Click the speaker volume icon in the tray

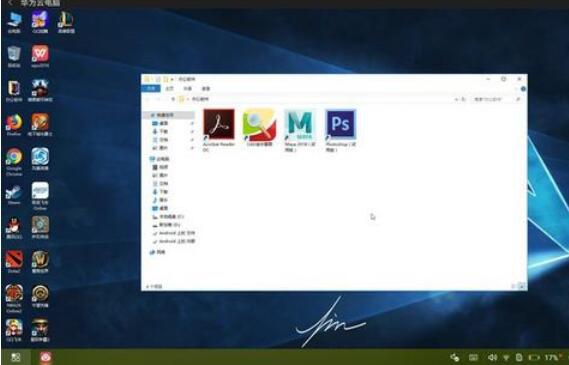point(492,358)
